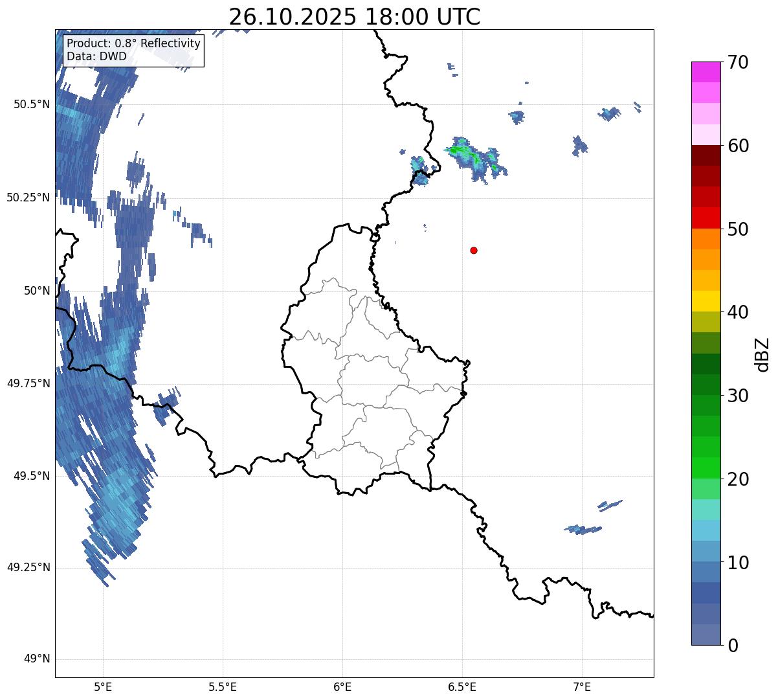The image size is (778, 700).
Task: Click the orange swatch just below the 50 dBZ mark
Action: pos(706,239)
